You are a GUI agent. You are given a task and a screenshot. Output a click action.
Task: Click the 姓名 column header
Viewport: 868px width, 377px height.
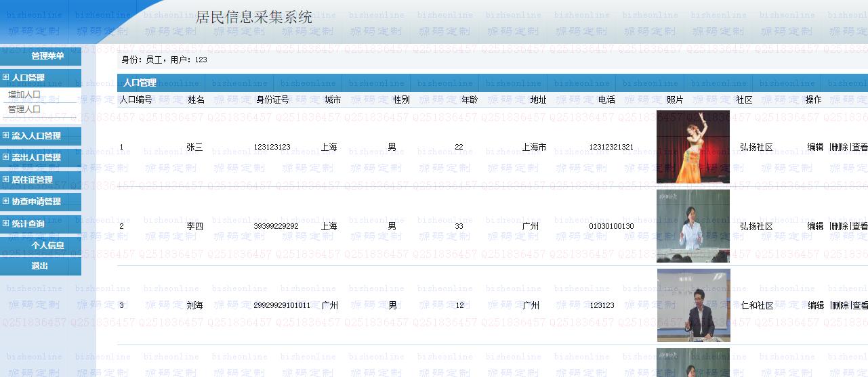[x=197, y=99]
